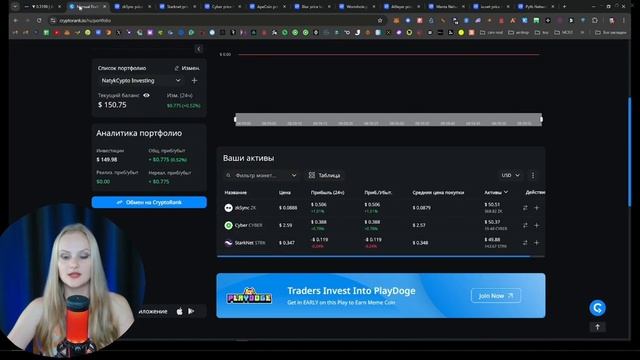Switch to the Starknet price browser tab
This screenshot has height=360, width=640.
pyautogui.click(x=178, y=7)
